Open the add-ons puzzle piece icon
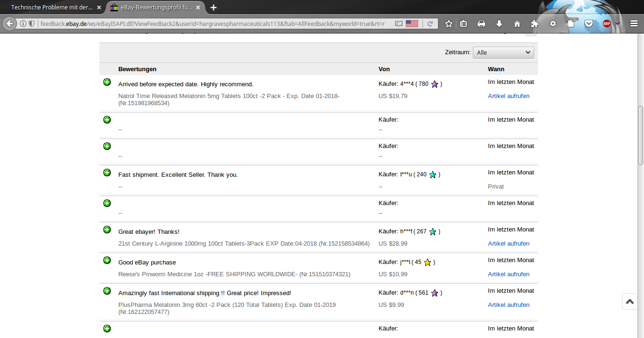The width and height of the screenshot is (644, 338). [x=535, y=24]
